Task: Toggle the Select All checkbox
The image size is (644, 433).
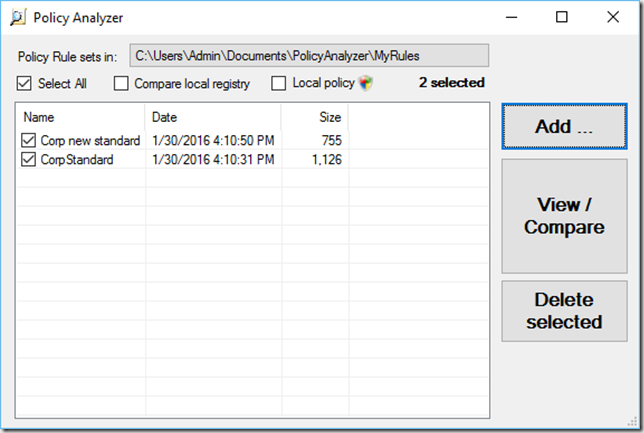Action: 24,83
